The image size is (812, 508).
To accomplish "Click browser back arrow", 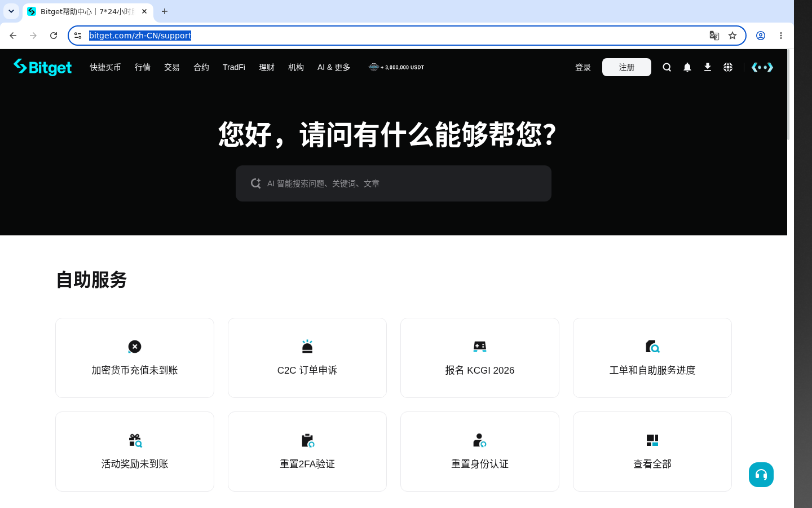I will point(13,36).
